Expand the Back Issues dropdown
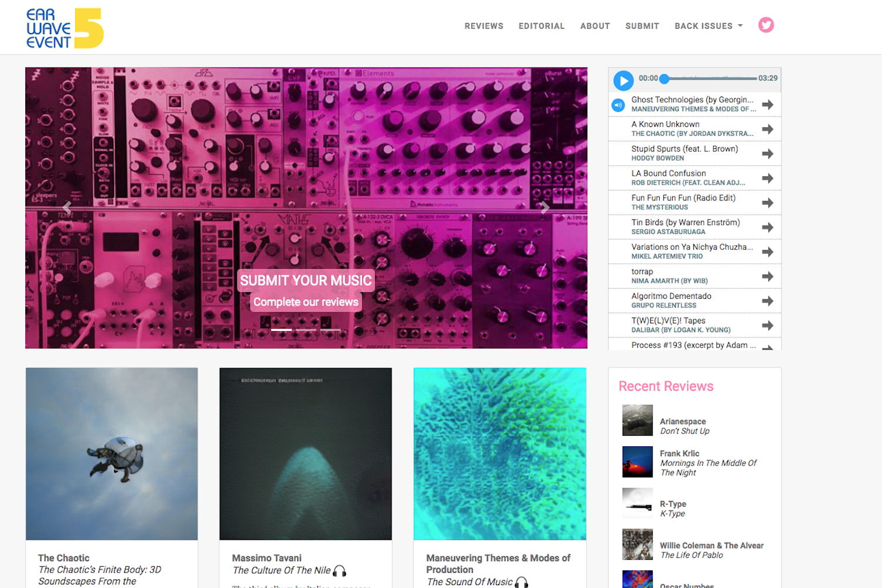The width and height of the screenshot is (882, 588). click(x=709, y=26)
